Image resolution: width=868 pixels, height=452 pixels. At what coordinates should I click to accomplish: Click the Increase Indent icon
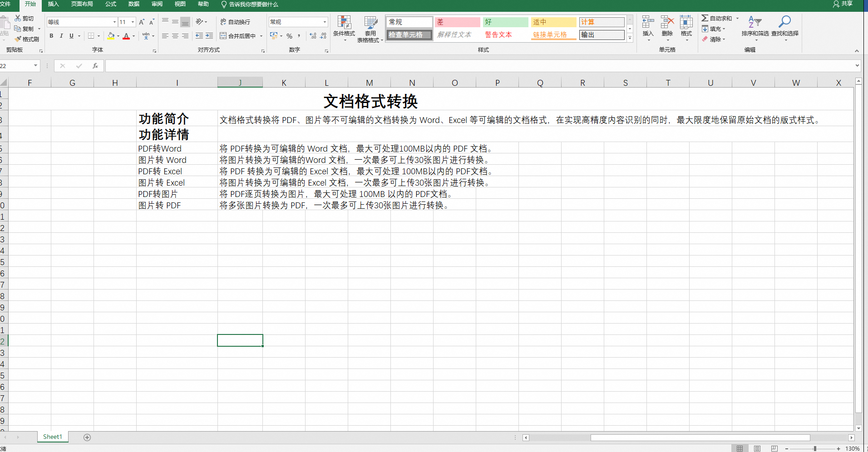point(209,36)
